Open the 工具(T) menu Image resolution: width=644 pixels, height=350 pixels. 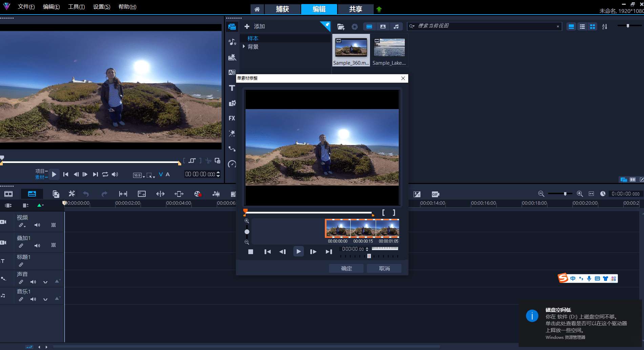pyautogui.click(x=76, y=7)
